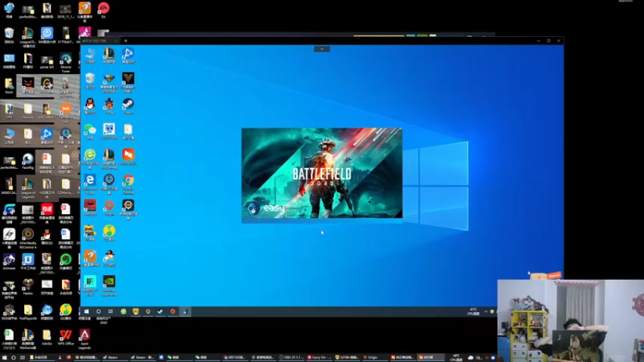Open the blue Tencent Video style arrow icon

coord(128,55)
